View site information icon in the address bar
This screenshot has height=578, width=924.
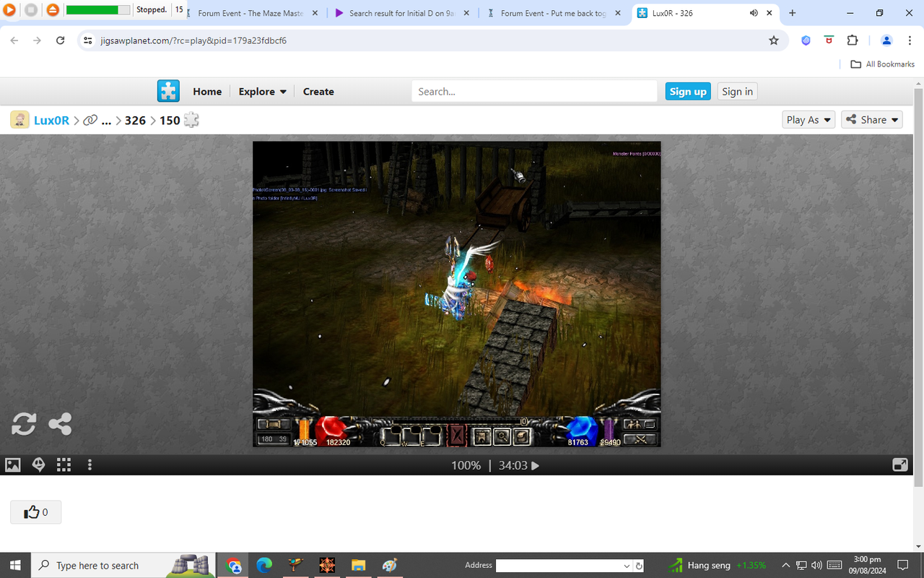[x=88, y=40]
